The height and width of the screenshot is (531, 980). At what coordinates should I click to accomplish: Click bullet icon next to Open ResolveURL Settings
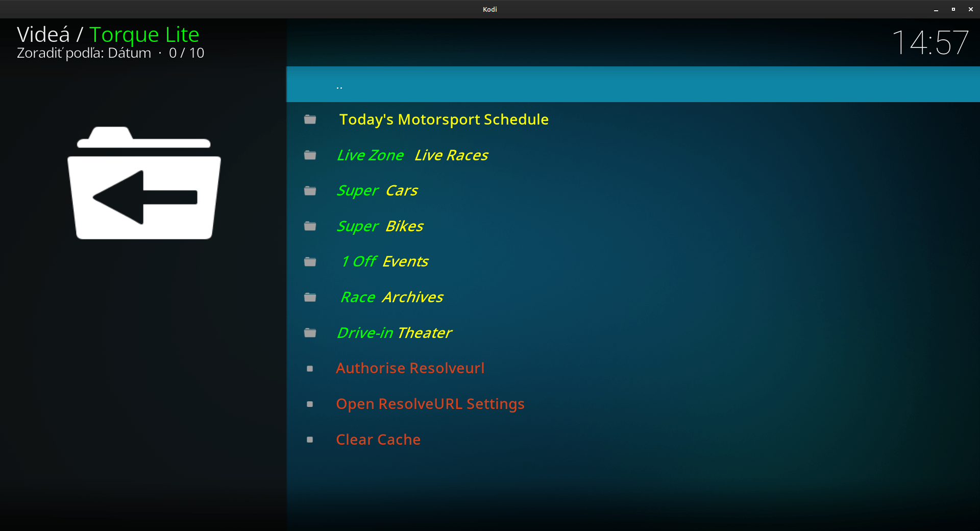(x=310, y=404)
